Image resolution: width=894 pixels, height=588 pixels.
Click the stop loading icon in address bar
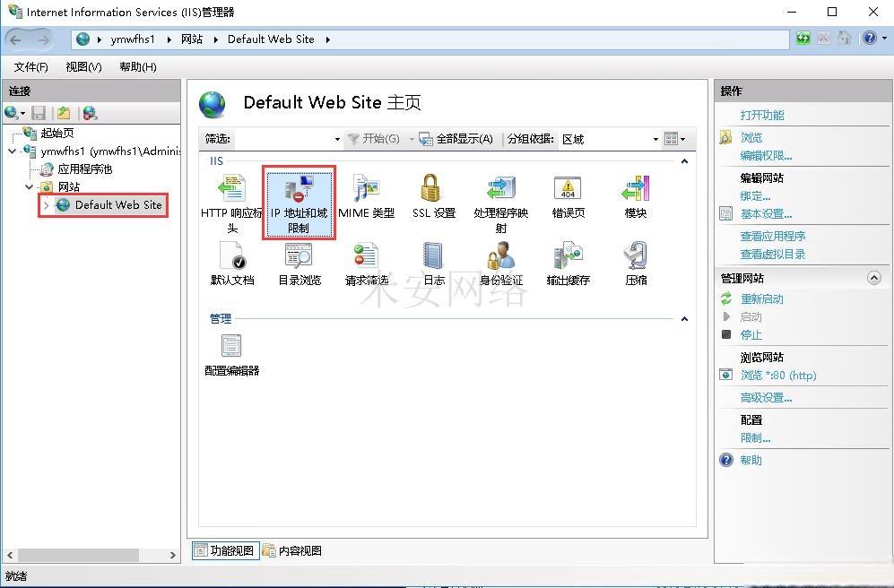click(x=823, y=39)
